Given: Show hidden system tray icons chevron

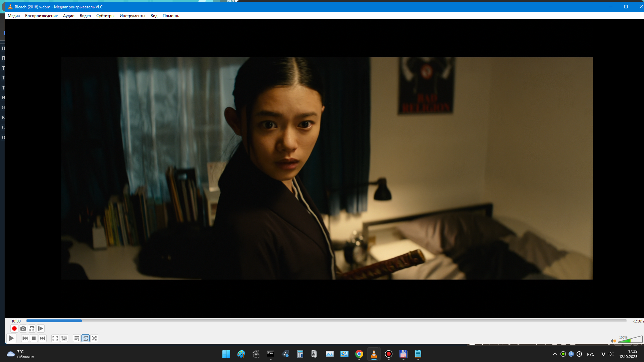Looking at the screenshot, I should click(555, 354).
